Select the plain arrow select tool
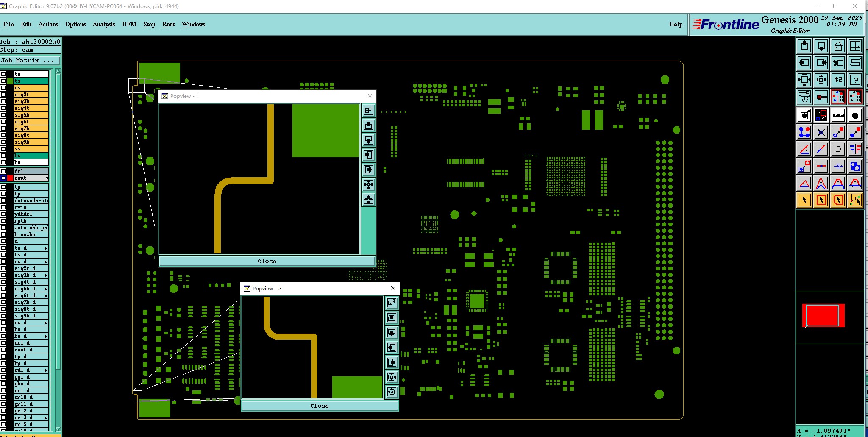Screen dimensions: 868x437 click(x=804, y=200)
